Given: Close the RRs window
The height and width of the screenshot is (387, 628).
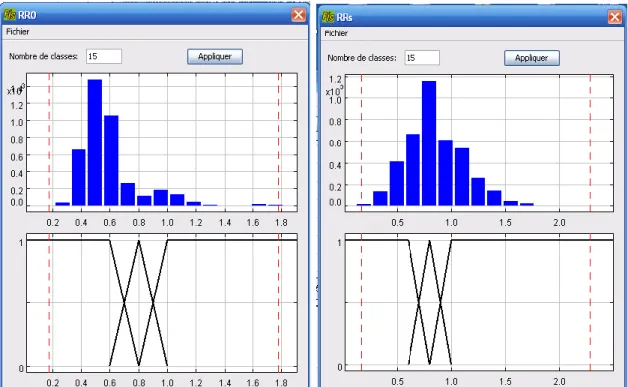Looking at the screenshot, I should click(615, 17).
